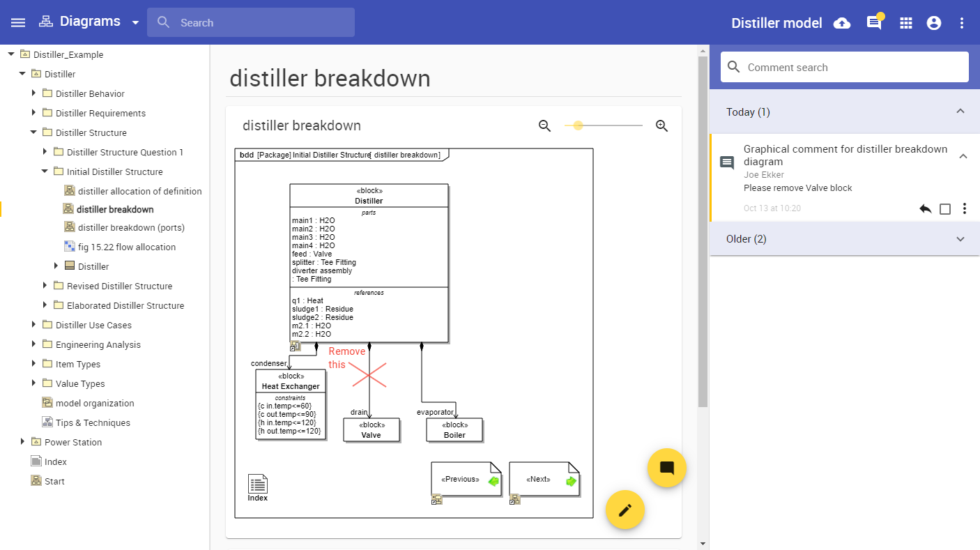This screenshot has width=980, height=550.
Task: Click the yellow add comment floating button
Action: (667, 468)
